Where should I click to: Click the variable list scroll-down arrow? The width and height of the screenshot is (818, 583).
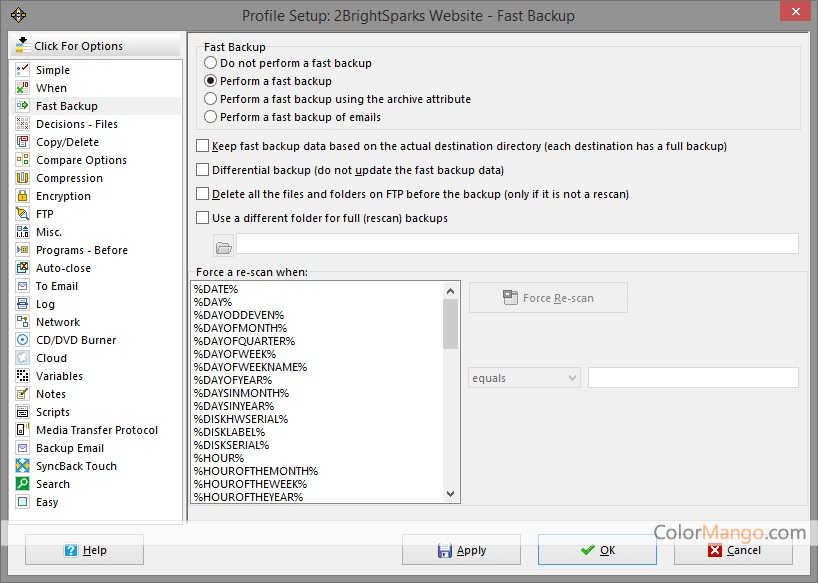pos(450,494)
